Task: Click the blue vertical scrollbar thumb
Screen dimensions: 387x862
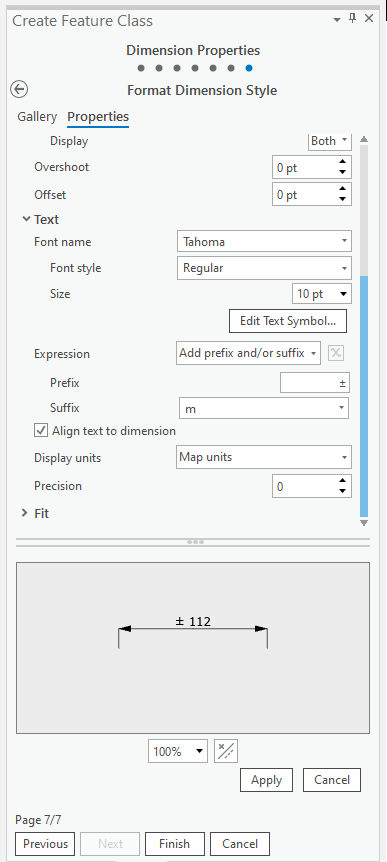Action: [x=363, y=396]
